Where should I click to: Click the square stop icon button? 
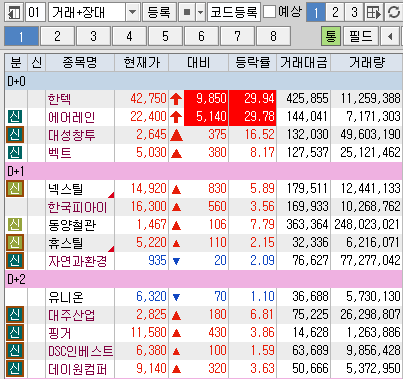[187, 12]
